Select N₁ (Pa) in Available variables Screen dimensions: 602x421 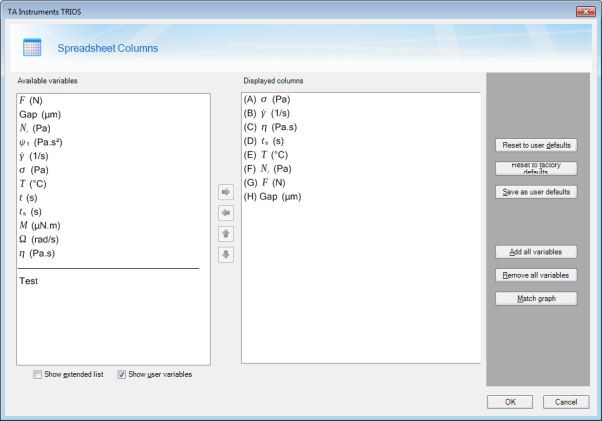(35, 128)
